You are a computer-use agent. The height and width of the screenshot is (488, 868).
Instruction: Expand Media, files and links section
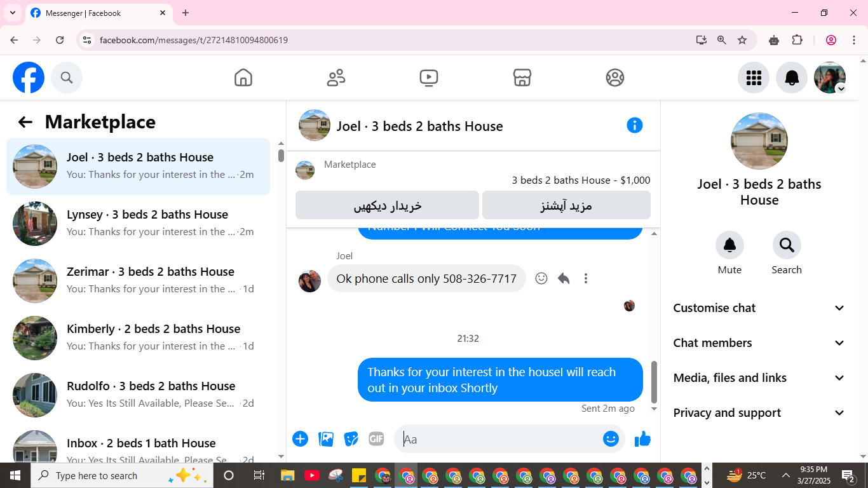759,378
